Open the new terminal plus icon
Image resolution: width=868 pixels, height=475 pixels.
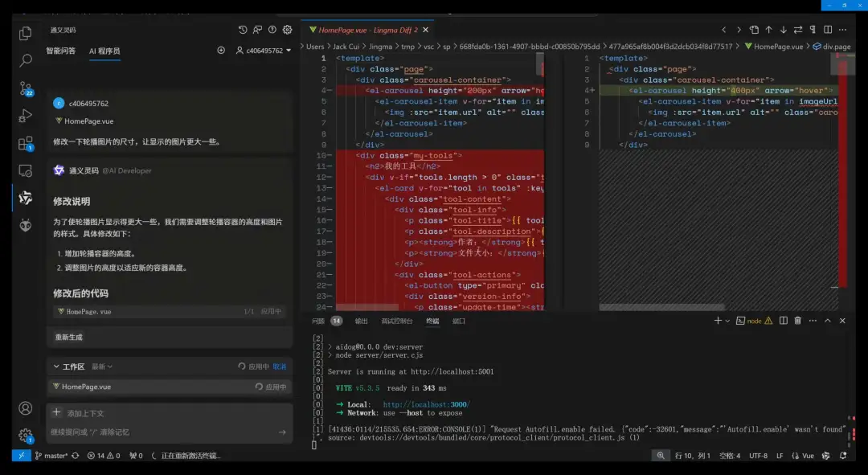[x=718, y=321]
